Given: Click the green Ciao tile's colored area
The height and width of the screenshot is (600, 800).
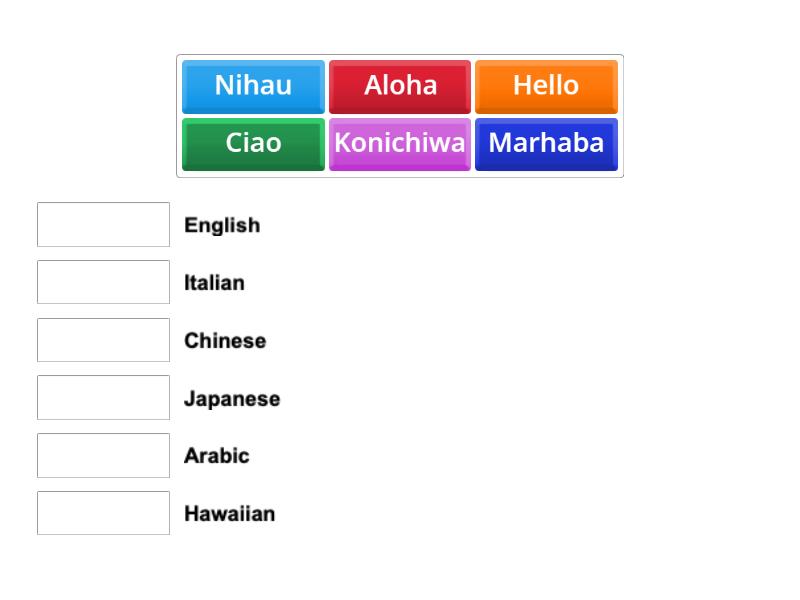Looking at the screenshot, I should click(252, 143).
